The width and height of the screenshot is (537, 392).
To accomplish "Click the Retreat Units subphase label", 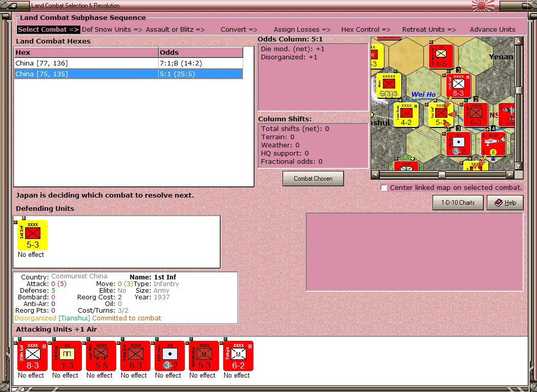I will (x=429, y=30).
